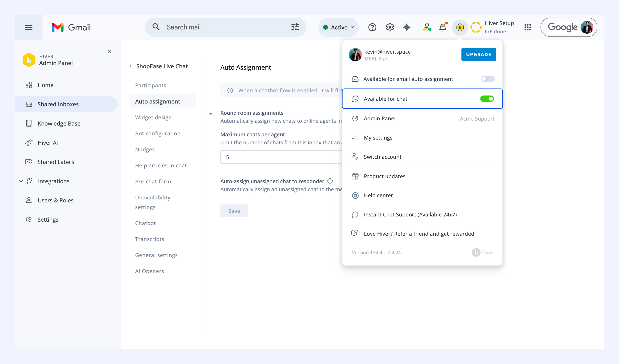Click the Version 139.4 text
This screenshot has height=364, width=619.
376,252
